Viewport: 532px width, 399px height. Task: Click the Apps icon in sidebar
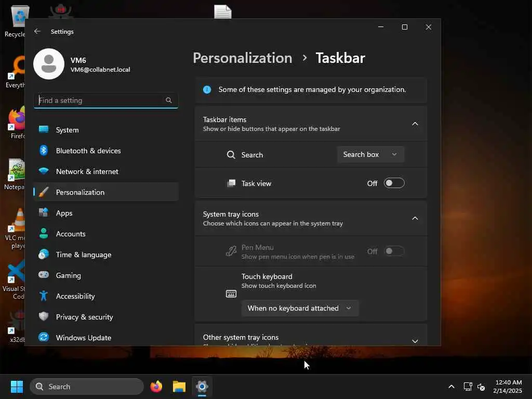pos(44,212)
